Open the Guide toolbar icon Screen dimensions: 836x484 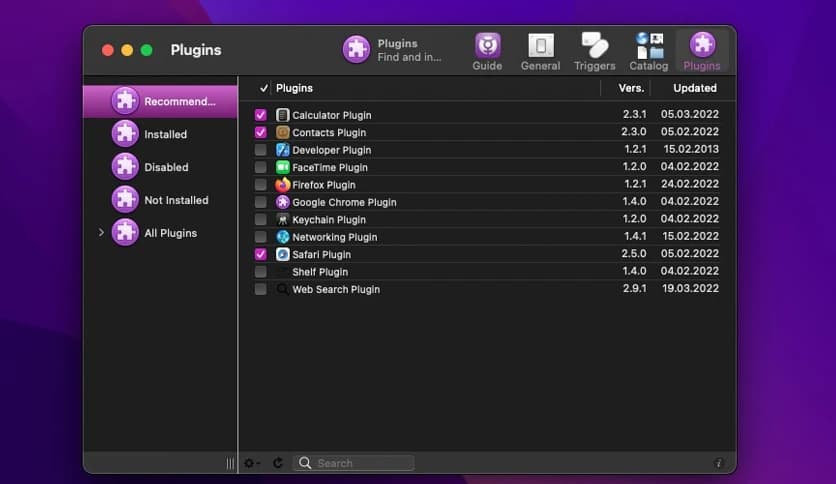pyautogui.click(x=487, y=51)
